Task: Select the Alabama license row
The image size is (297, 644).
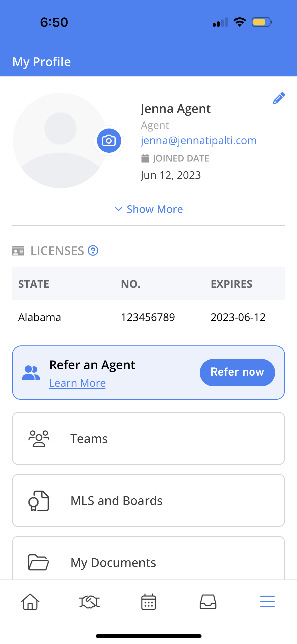Action: pyautogui.click(x=149, y=317)
